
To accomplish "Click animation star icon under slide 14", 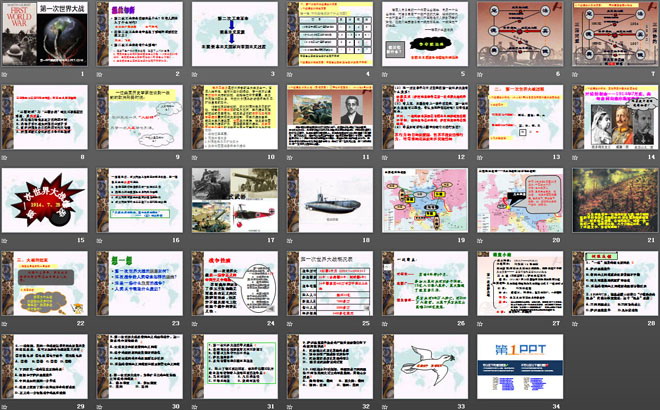I will (575, 158).
